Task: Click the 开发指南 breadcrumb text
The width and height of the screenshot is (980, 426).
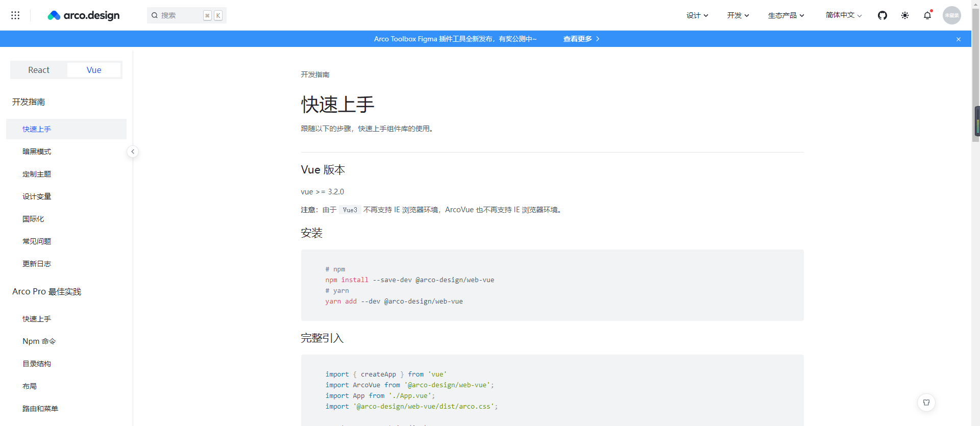Action: [315, 74]
